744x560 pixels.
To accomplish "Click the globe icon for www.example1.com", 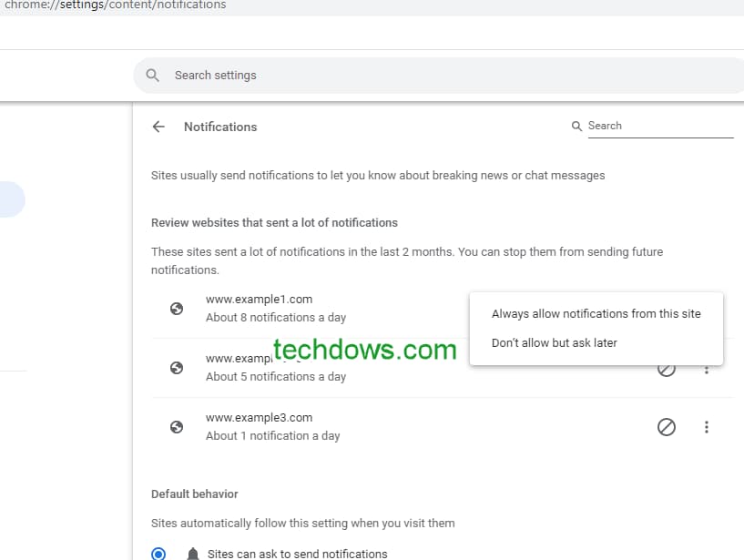I will pos(177,309).
